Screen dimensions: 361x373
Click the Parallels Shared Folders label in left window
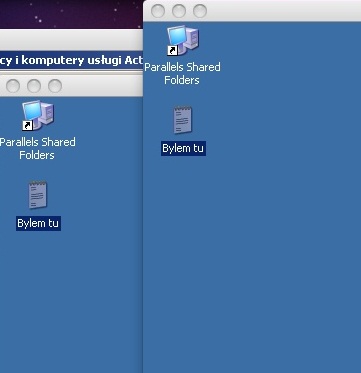pyautogui.click(x=37, y=148)
